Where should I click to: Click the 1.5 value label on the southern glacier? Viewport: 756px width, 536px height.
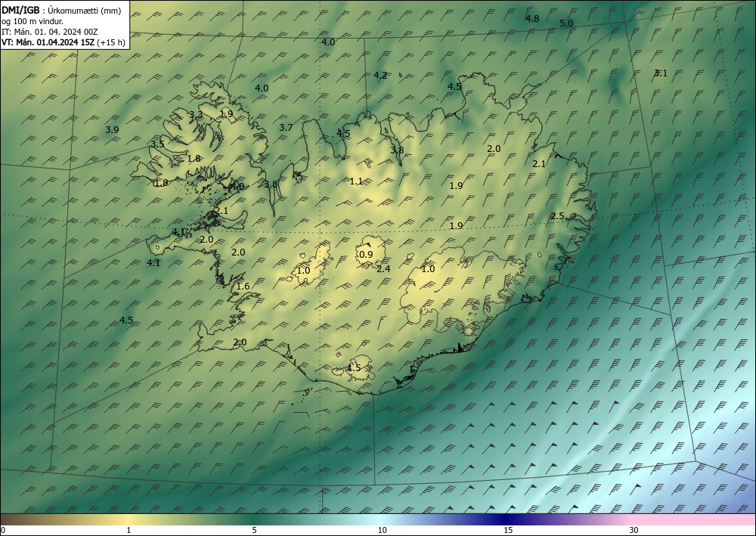[x=354, y=367]
